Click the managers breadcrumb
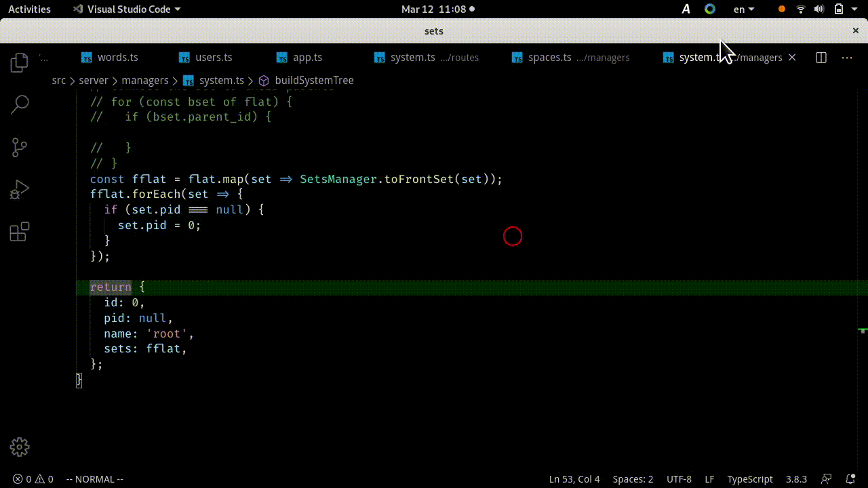The width and height of the screenshot is (868, 488). (x=144, y=80)
